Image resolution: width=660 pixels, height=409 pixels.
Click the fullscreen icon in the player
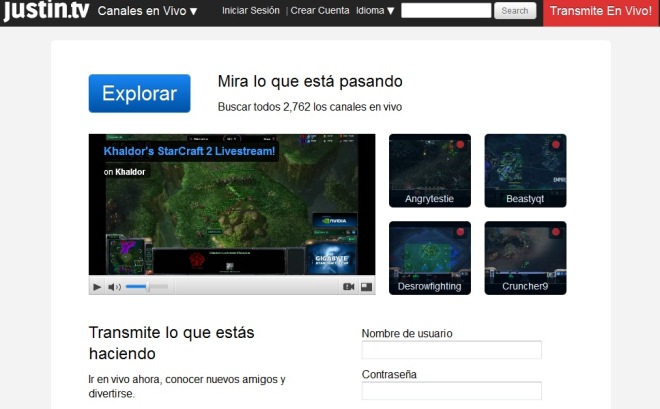point(367,287)
